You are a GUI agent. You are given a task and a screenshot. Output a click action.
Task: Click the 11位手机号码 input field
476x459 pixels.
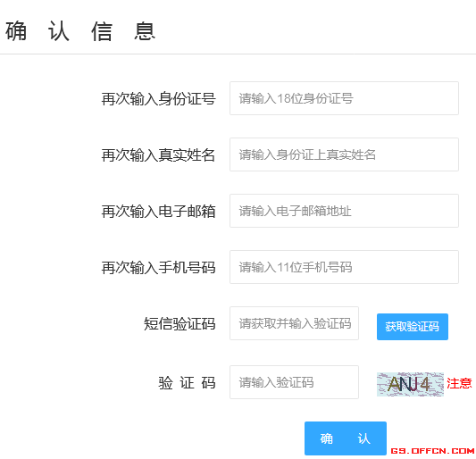pyautogui.click(x=344, y=267)
